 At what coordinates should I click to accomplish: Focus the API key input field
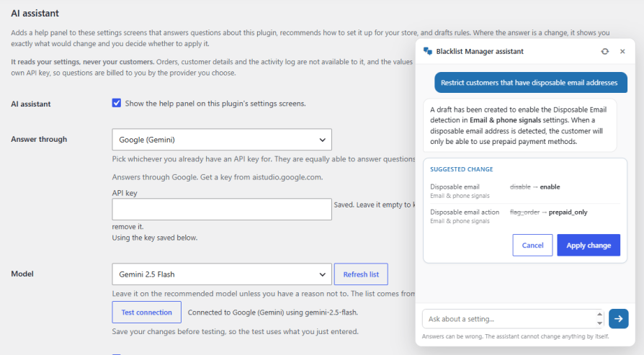click(x=222, y=210)
